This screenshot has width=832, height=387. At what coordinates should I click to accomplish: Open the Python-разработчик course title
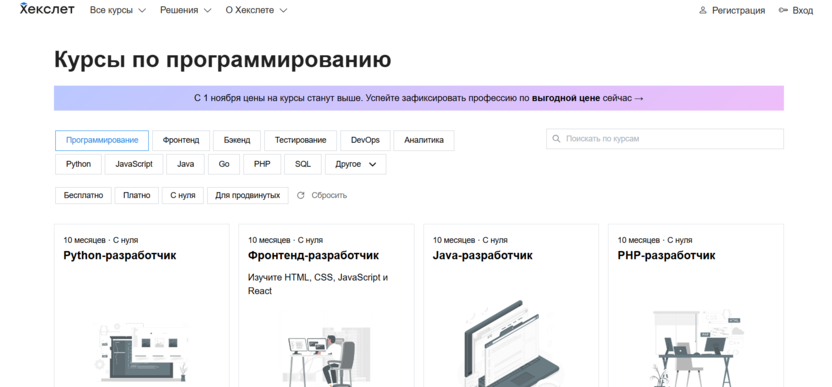tap(120, 255)
